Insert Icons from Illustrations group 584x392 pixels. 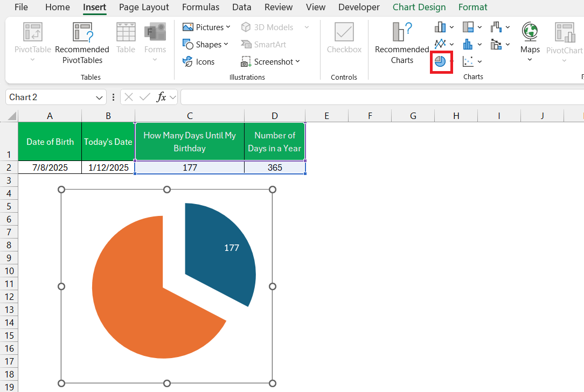coord(198,61)
